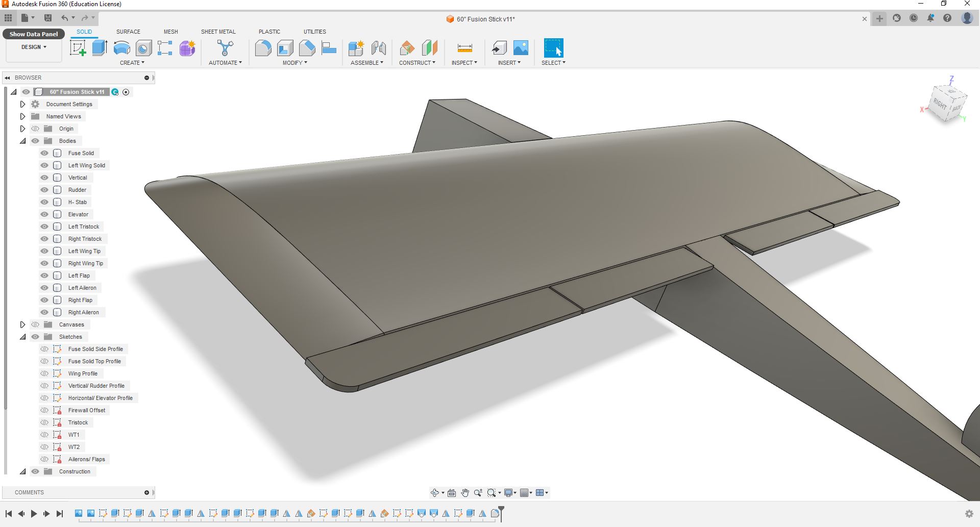Click the timeline end position marker
Screen dimensions: 980x527
(501, 513)
